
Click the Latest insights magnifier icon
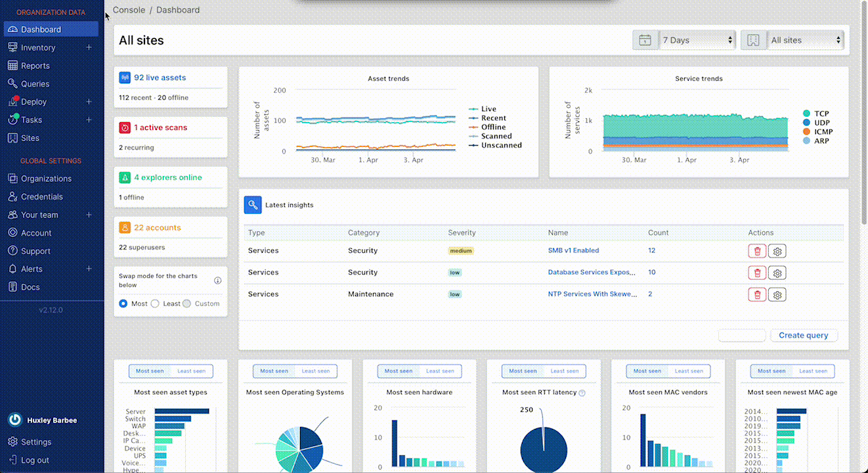tap(253, 205)
